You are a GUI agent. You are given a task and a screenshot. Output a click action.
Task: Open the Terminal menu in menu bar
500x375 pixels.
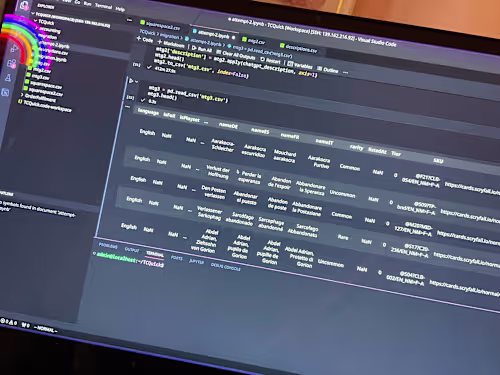pyautogui.click(x=104, y=6)
